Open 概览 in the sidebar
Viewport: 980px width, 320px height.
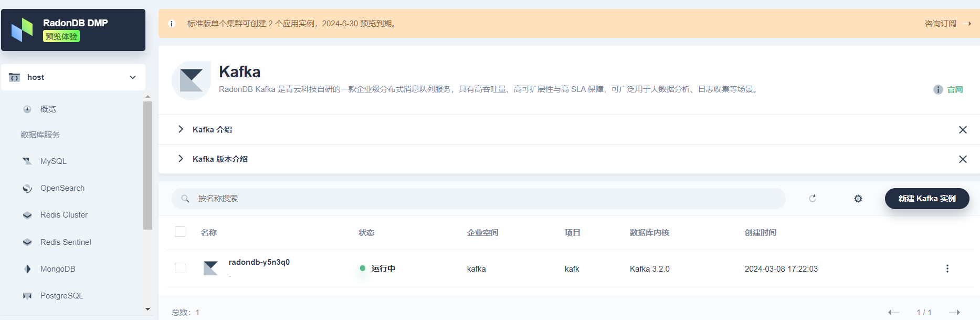[48, 109]
